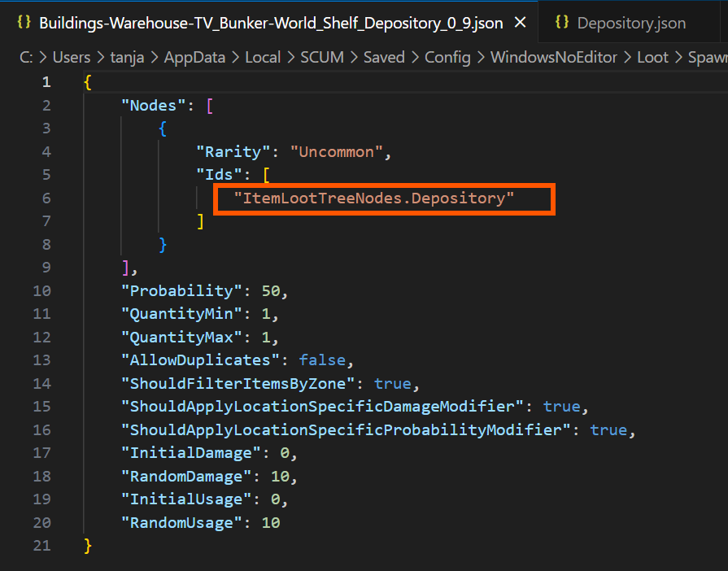
Task: Place cursor in the ItemLootTreeNodes.Depository string
Action: (374, 198)
